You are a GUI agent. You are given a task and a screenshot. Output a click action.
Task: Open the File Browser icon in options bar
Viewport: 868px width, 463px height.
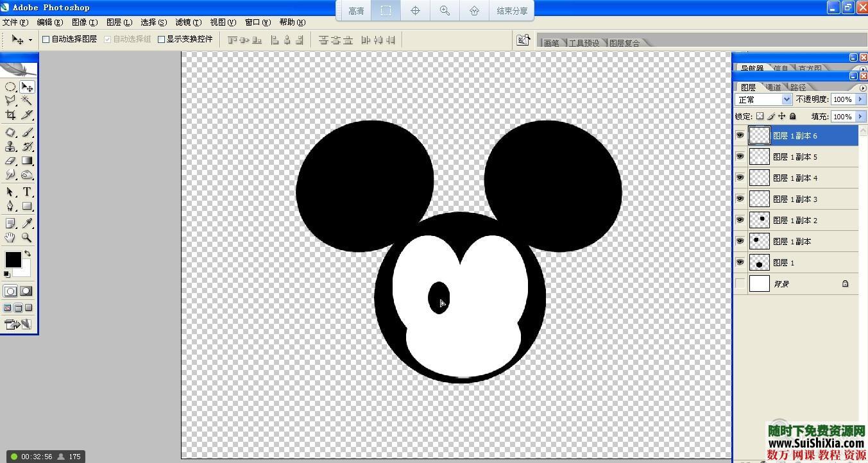click(x=523, y=40)
